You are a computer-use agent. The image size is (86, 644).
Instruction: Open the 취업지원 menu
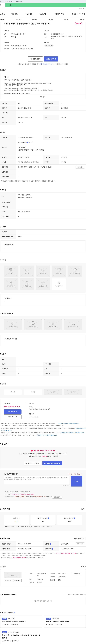coord(29,14)
